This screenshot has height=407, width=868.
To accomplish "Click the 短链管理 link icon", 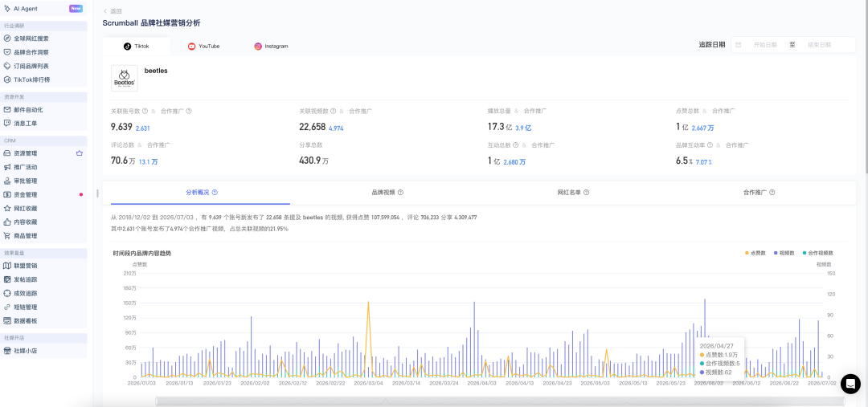I will coord(7,307).
